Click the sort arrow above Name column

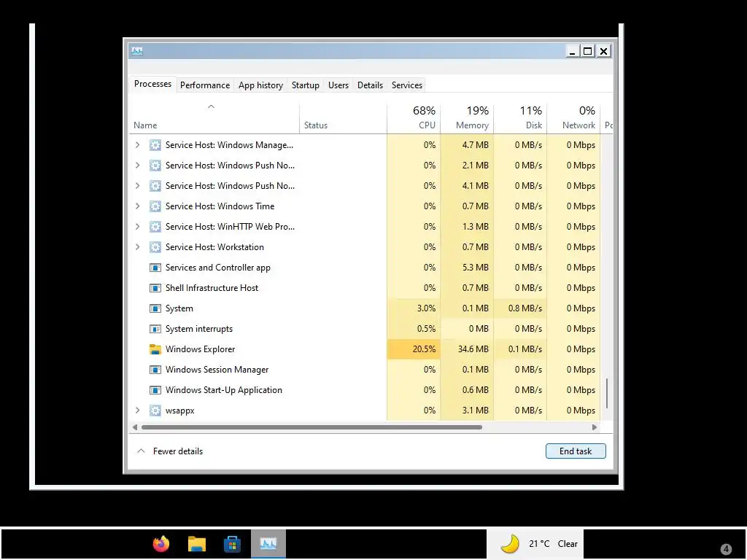tap(211, 106)
